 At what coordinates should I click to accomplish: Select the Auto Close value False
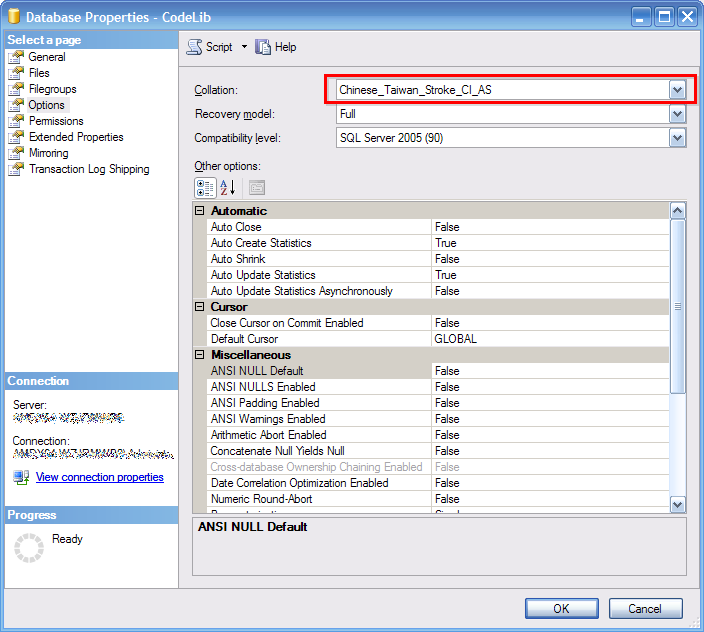550,227
